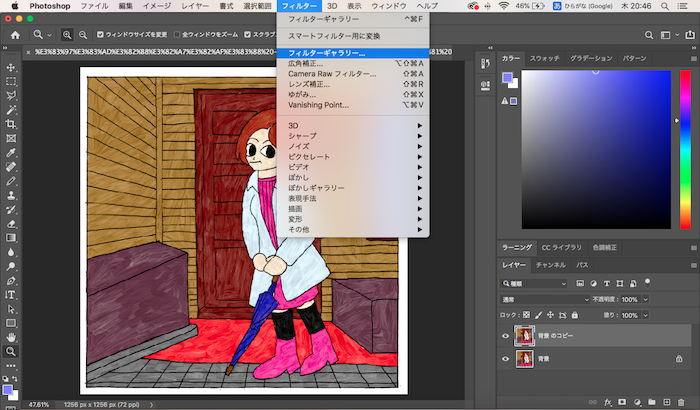Select the Frame tool
The image size is (700, 410).
[x=11, y=138]
